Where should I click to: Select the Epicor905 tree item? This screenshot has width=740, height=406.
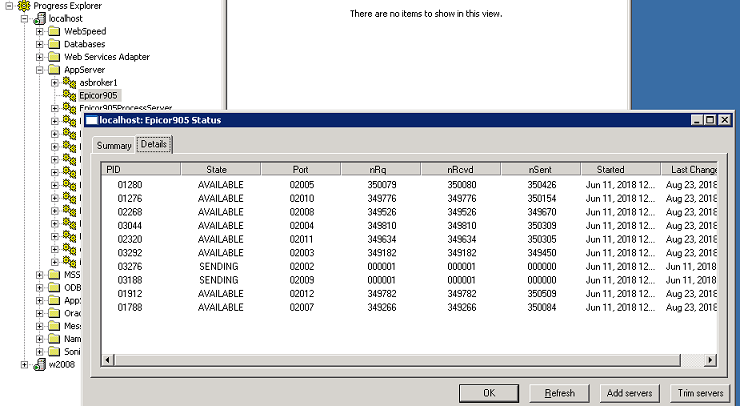tap(98, 95)
